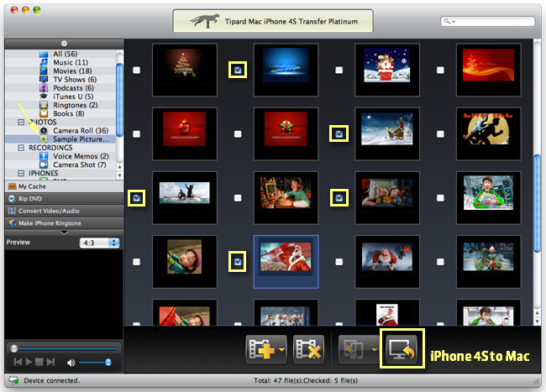The image size is (546, 392).
Task: Check the green elf photo checkbox
Action: click(440, 198)
